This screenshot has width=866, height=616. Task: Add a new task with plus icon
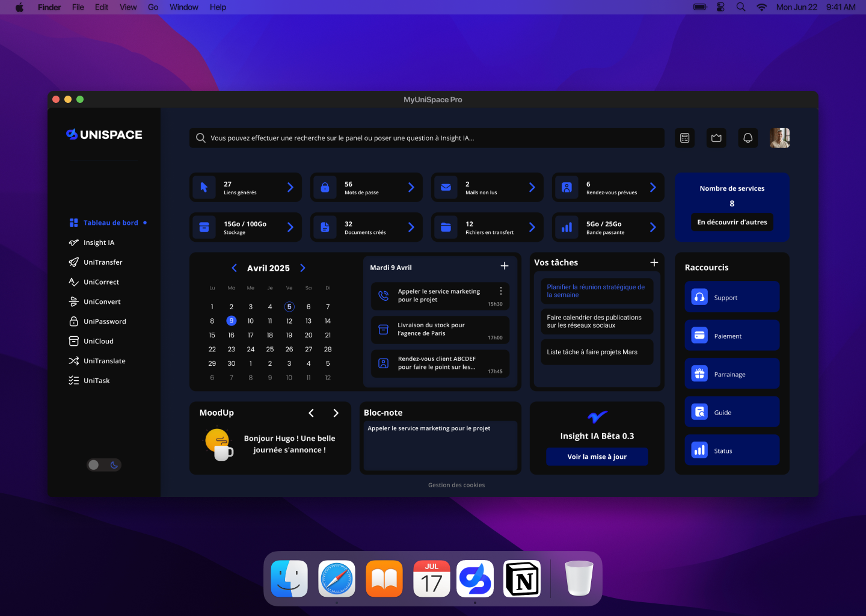coord(654,262)
